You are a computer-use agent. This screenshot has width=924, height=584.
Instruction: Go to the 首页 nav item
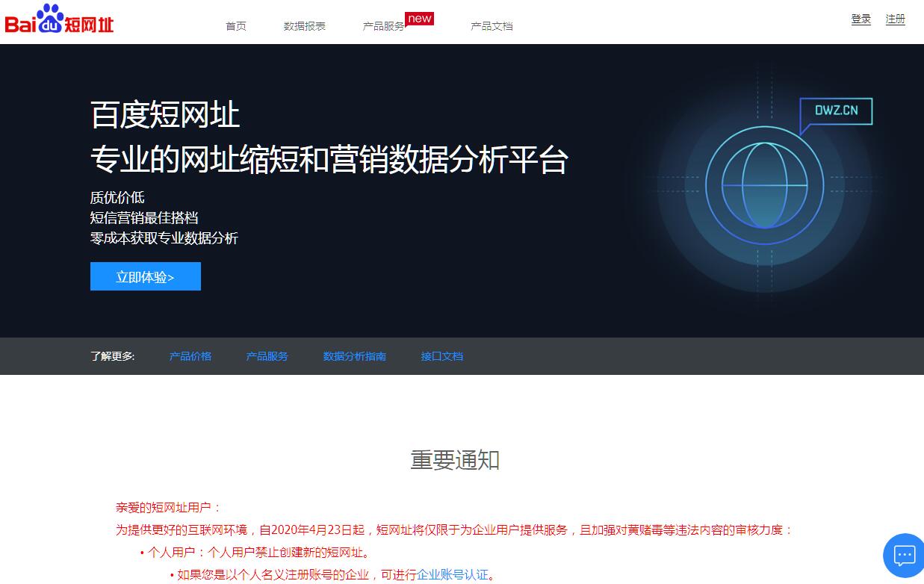236,26
